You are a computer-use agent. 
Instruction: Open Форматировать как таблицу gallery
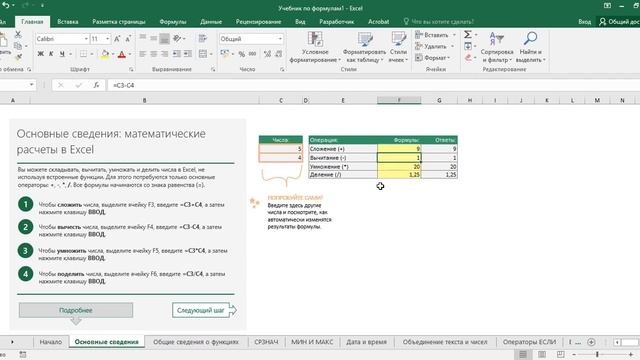pos(364,47)
